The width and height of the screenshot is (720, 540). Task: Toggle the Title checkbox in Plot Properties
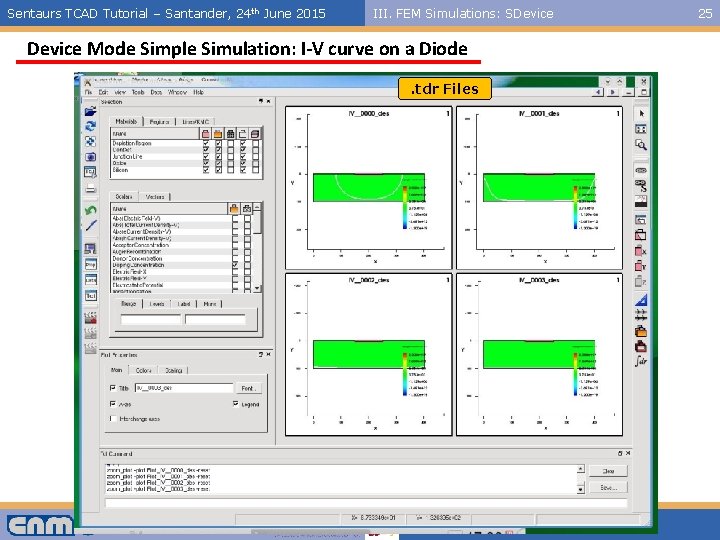point(113,388)
